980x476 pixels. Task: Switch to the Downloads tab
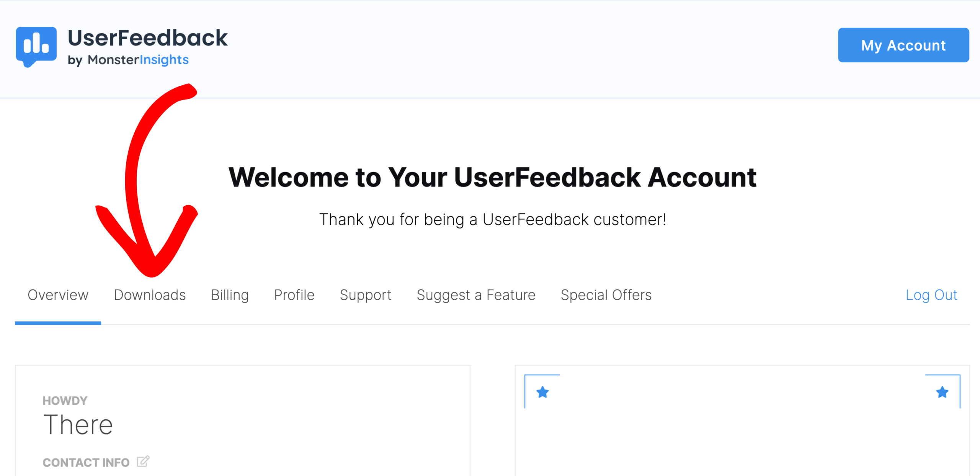(x=150, y=295)
